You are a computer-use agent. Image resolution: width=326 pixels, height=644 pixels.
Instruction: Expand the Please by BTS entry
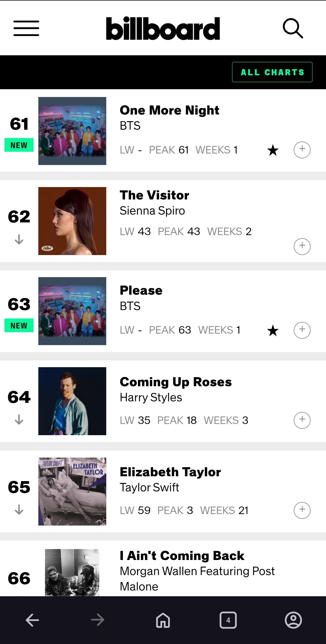[x=302, y=330]
